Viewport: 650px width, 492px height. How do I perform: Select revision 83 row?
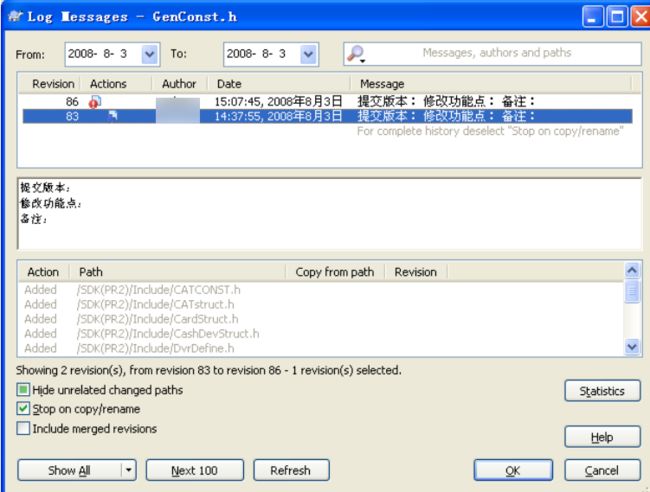tap(327, 116)
